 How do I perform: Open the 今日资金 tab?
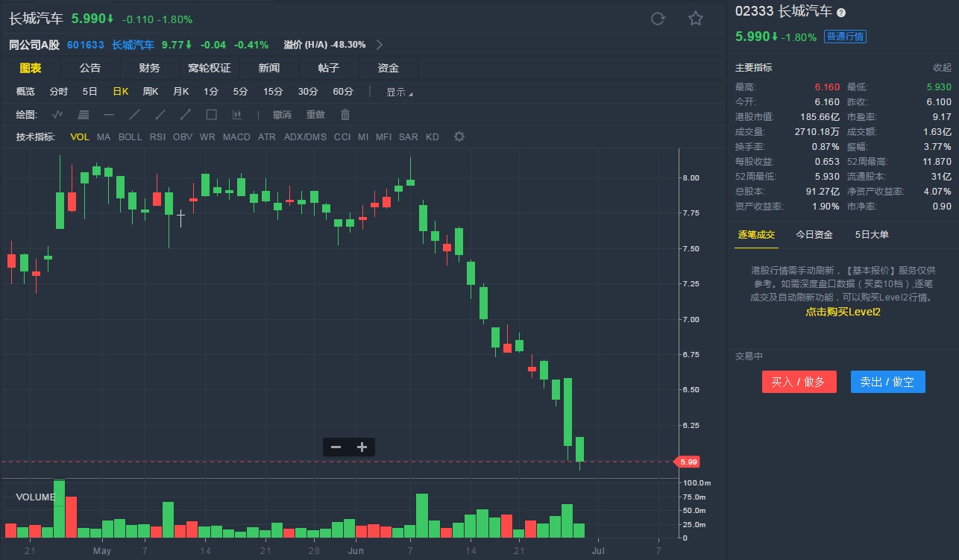click(814, 234)
